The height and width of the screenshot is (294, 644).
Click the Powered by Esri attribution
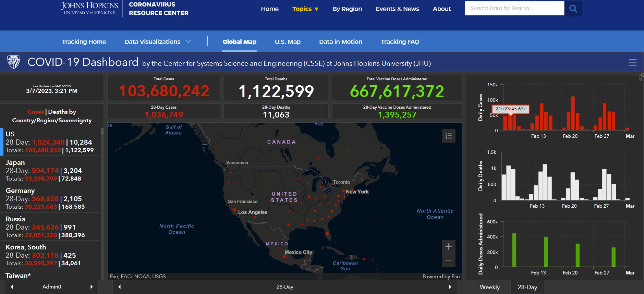click(441, 277)
